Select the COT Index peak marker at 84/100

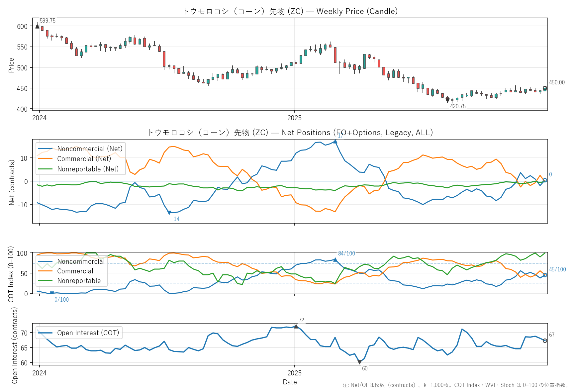335,260
